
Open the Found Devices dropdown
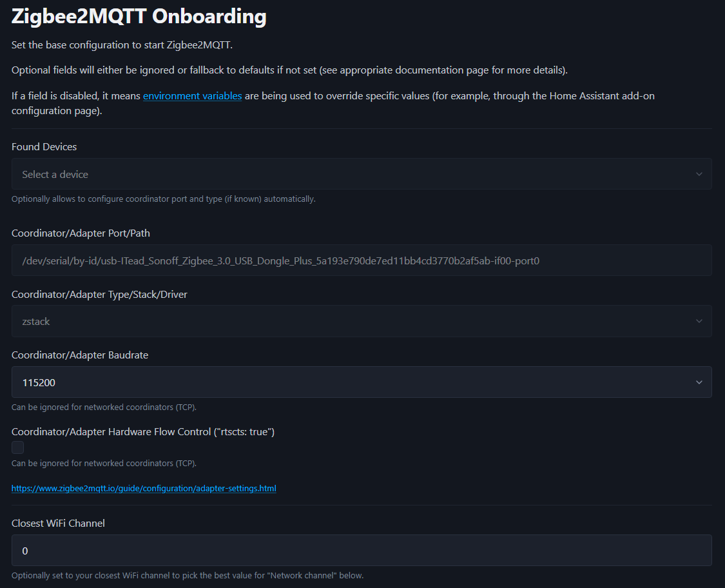click(x=362, y=174)
